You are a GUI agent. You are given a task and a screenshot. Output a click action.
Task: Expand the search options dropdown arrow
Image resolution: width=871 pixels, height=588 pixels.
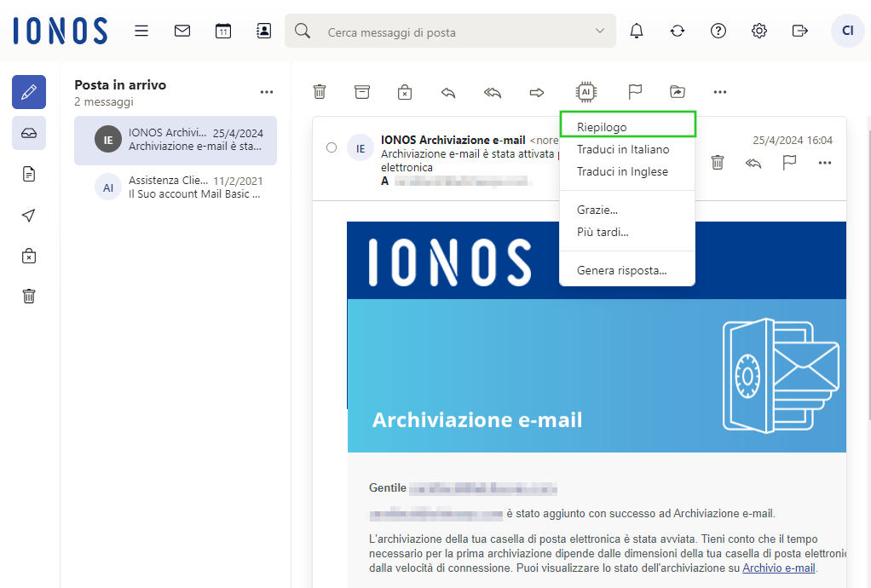600,31
